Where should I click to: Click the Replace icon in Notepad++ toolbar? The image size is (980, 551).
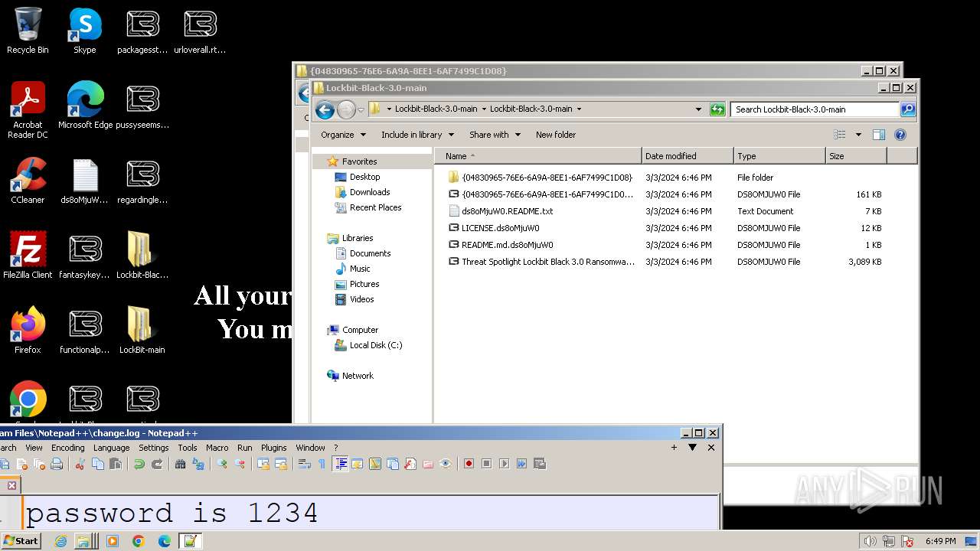tap(198, 464)
